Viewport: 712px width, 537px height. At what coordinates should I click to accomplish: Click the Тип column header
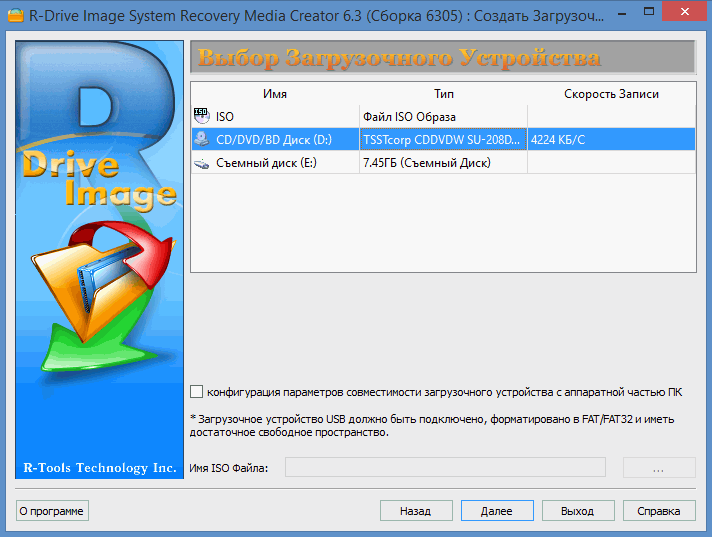pyautogui.click(x=443, y=94)
